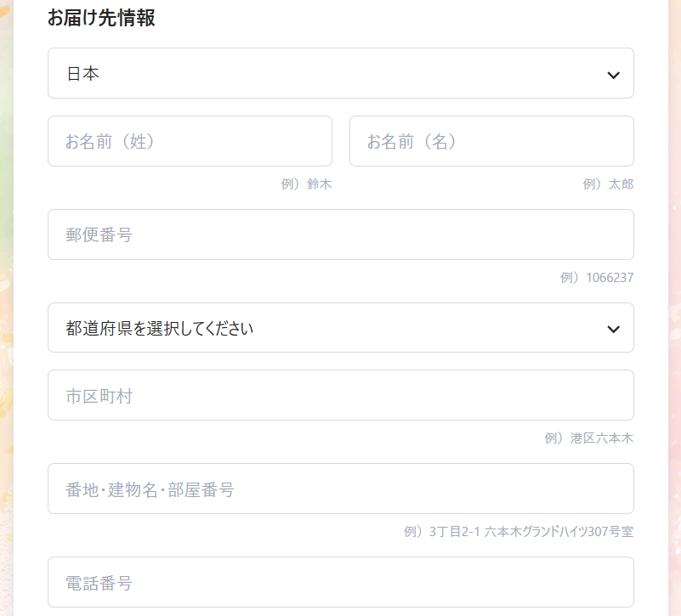The height and width of the screenshot is (616, 681).
Task: Click the chevron arrow on the prefecture selector
Action: click(x=613, y=329)
